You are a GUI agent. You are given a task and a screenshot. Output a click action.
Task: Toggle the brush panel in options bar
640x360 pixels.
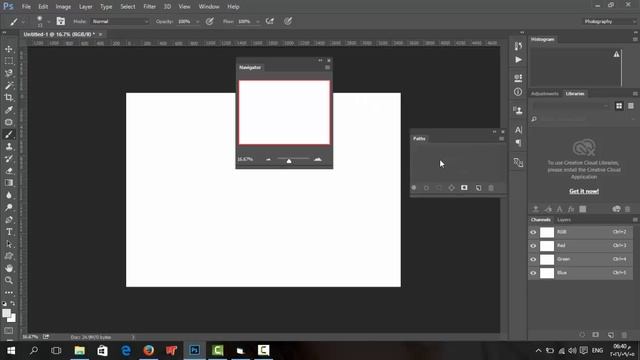(x=60, y=21)
